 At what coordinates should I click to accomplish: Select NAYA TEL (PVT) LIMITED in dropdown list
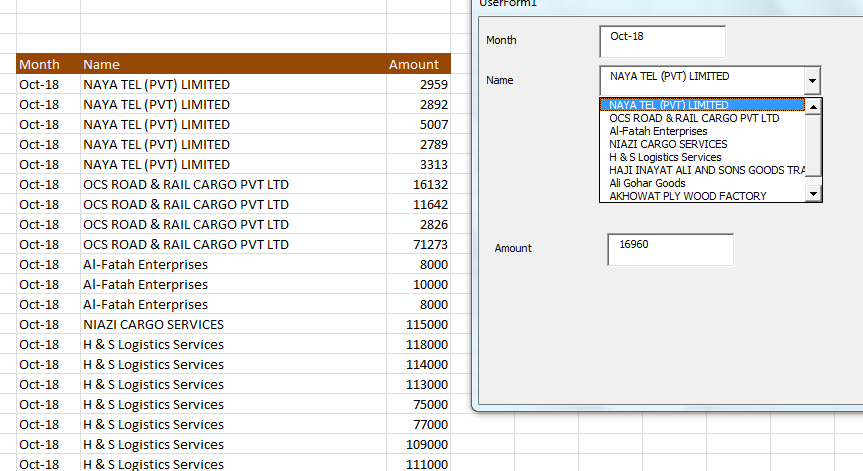pyautogui.click(x=702, y=105)
